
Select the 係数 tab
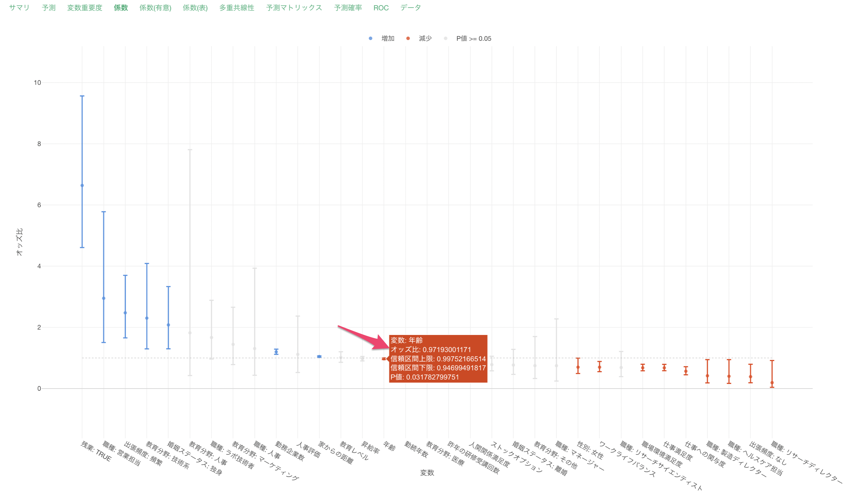pyautogui.click(x=121, y=8)
